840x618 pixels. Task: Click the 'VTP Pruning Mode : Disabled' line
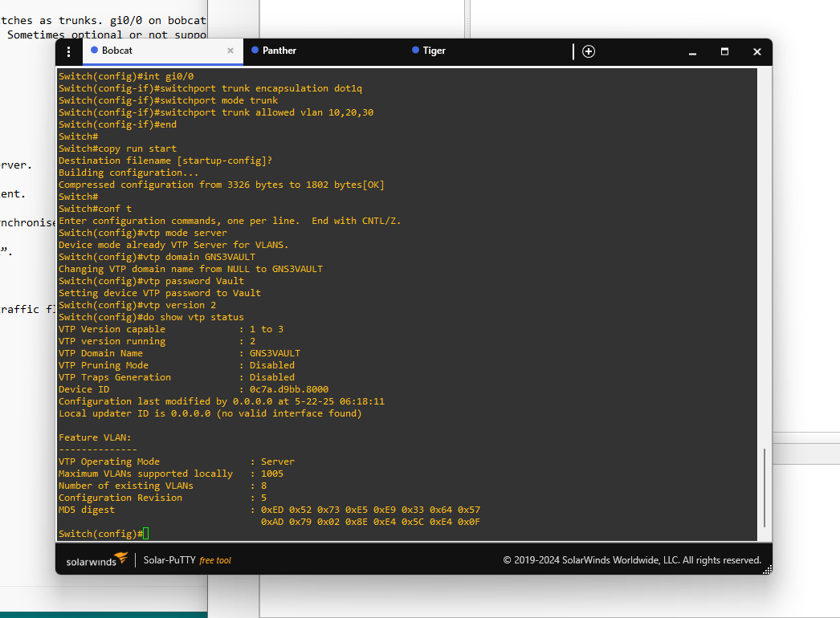pyautogui.click(x=177, y=365)
